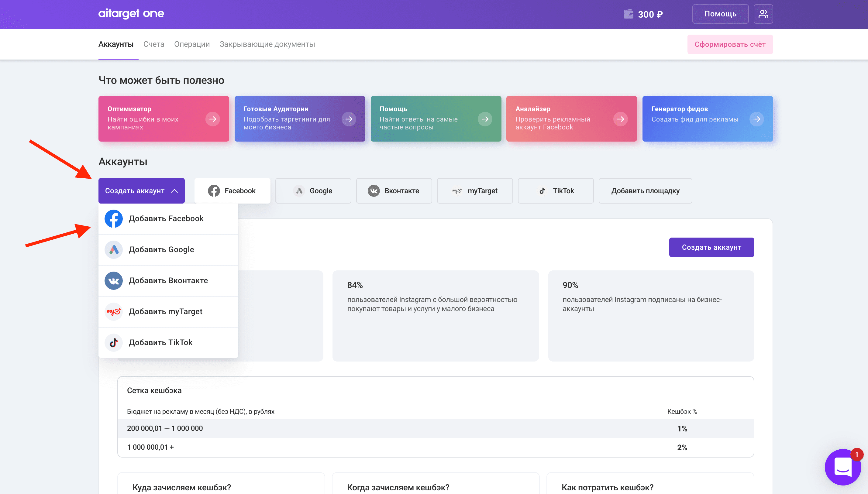Click the 1 000 000,01 + budget row
The width and height of the screenshot is (868, 494).
(x=436, y=447)
